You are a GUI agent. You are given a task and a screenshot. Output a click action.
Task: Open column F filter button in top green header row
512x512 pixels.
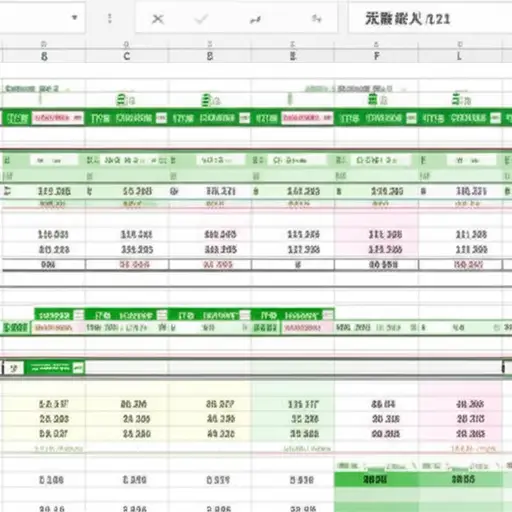411,118
